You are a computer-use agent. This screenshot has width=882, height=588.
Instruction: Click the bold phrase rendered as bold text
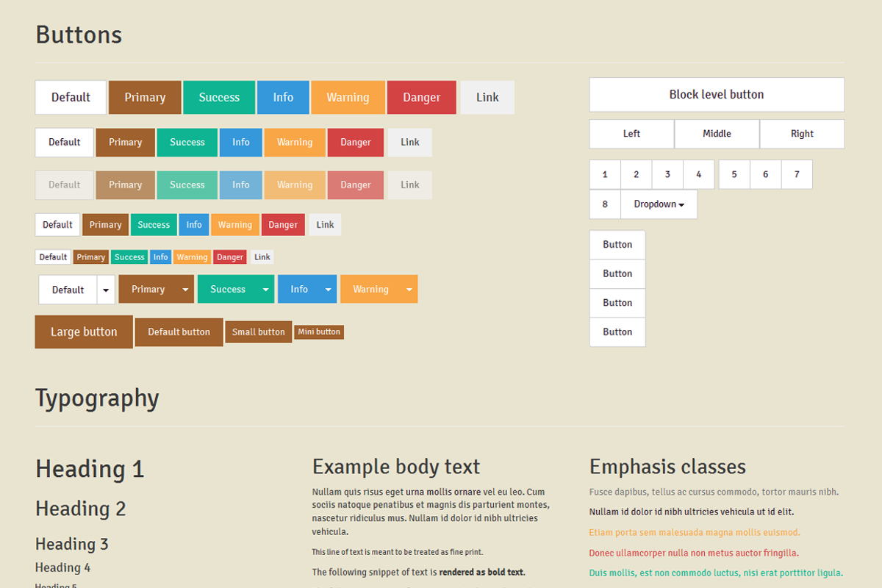(x=482, y=572)
